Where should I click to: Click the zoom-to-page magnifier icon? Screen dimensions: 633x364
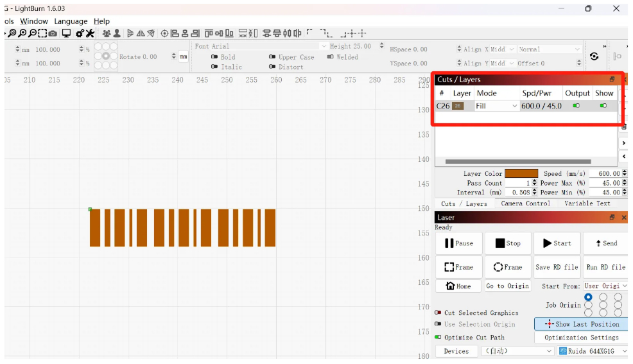pyautogui.click(x=12, y=33)
